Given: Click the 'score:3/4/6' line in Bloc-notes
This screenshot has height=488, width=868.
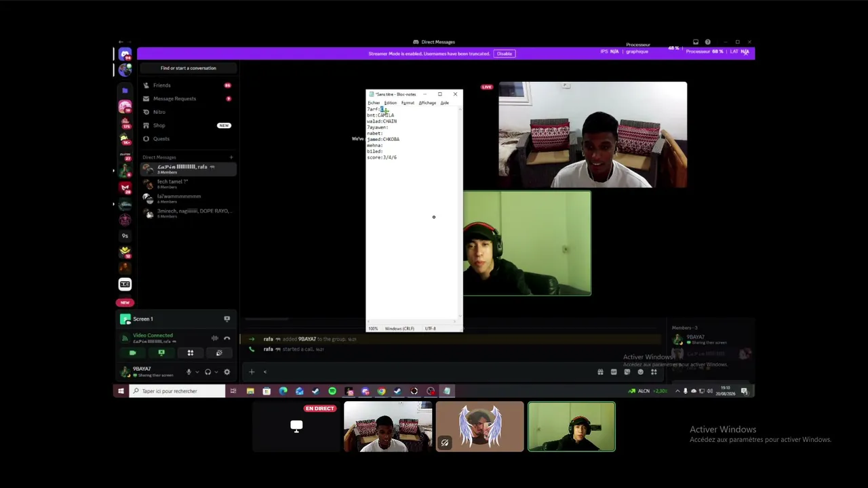Looking at the screenshot, I should tap(382, 157).
